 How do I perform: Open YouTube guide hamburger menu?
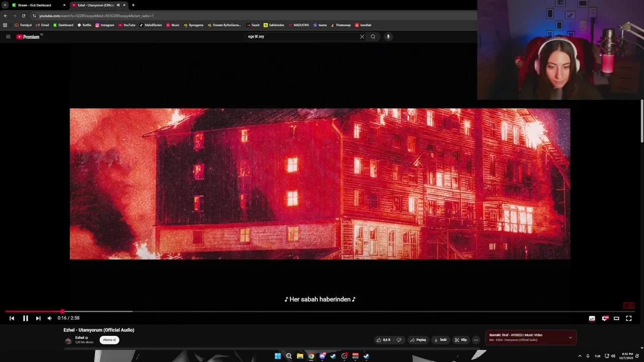click(8, 37)
